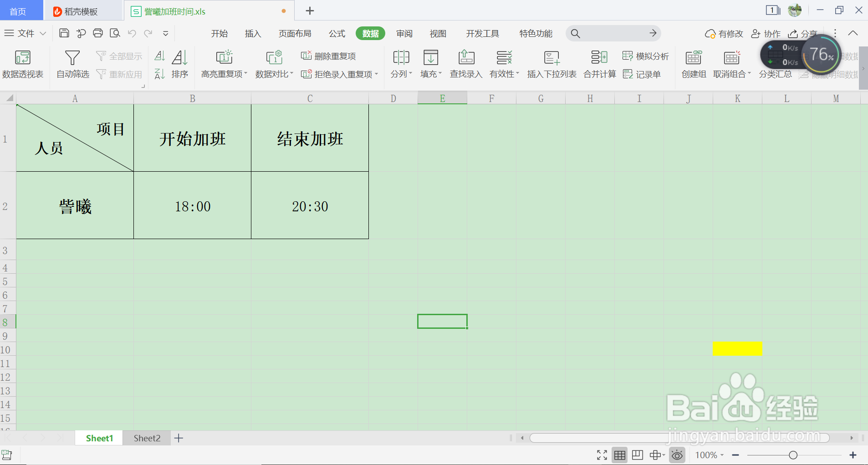Viewport: 868px width, 465px height.
Task: Open the Record Form (记录单)
Action: tap(642, 74)
